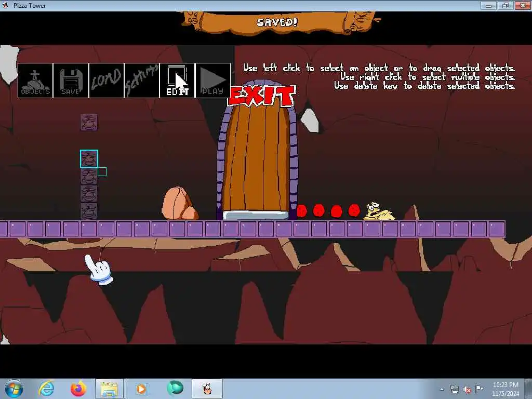The image size is (532, 399).
Task: Open the Windows Start menu
Action: tap(14, 389)
